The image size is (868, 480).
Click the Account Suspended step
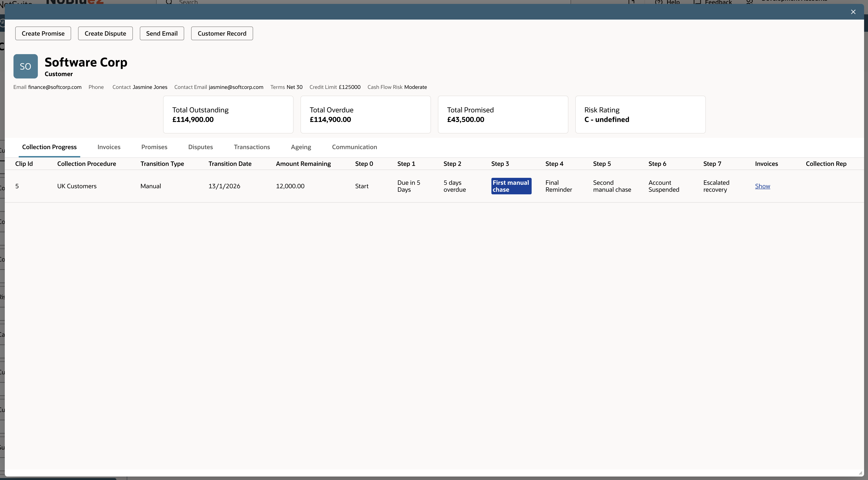[x=664, y=186]
